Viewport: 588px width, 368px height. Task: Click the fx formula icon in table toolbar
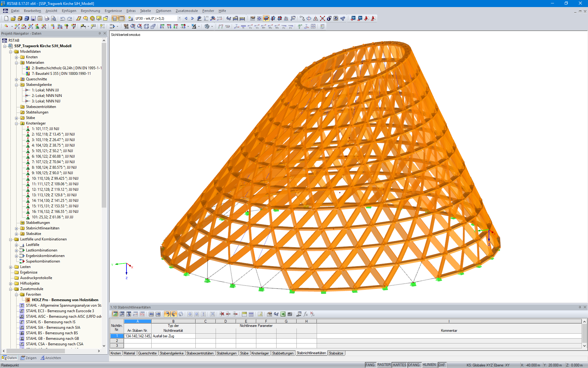click(306, 314)
